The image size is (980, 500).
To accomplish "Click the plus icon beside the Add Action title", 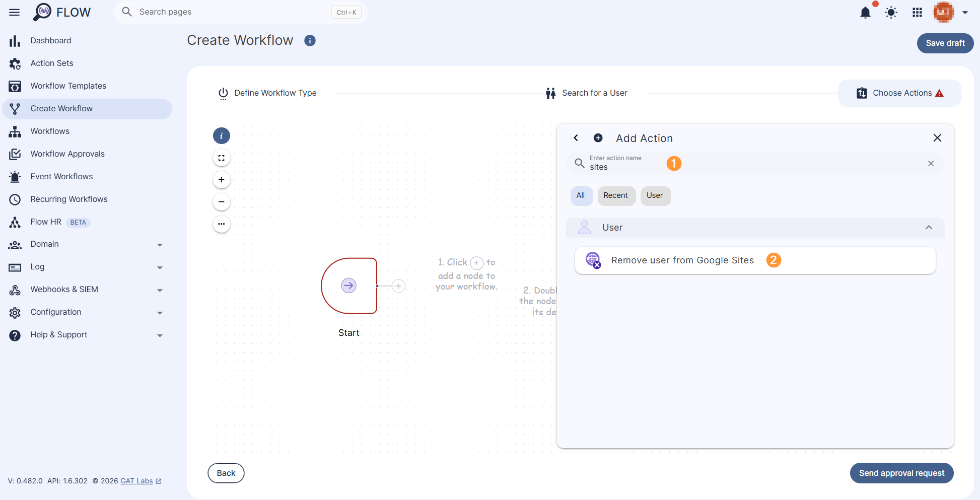I will tap(598, 138).
